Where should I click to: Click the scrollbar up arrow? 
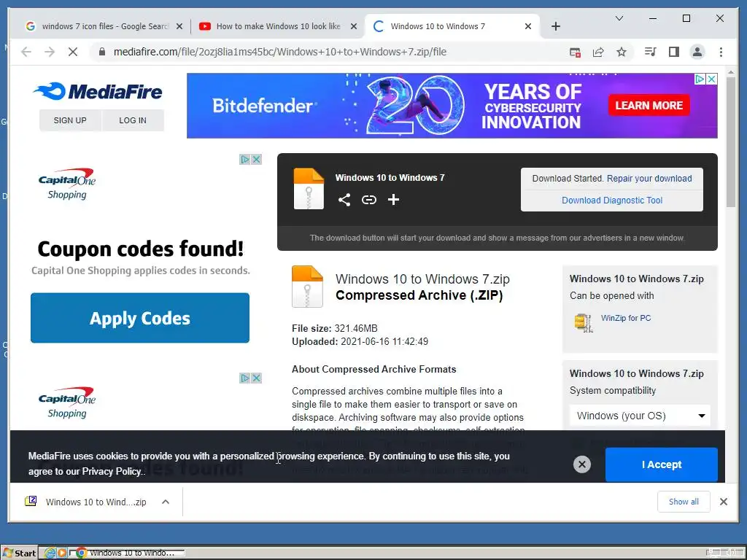click(731, 72)
